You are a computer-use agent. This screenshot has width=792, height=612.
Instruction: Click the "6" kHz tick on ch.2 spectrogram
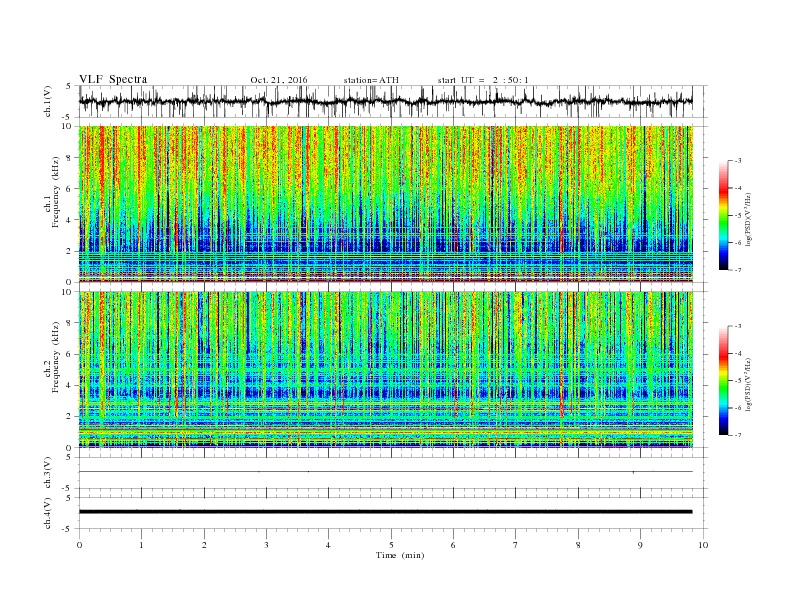click(71, 354)
